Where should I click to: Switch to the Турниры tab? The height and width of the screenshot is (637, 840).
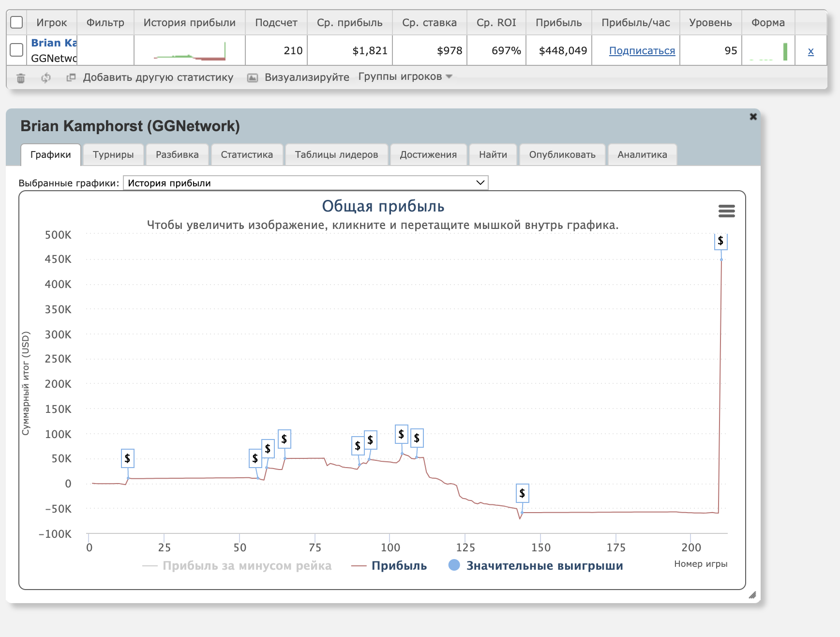113,154
